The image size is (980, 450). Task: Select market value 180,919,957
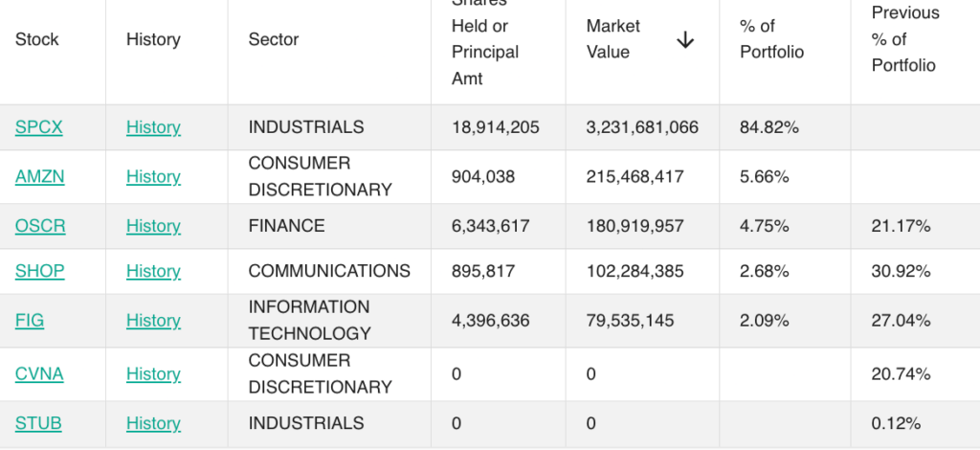tap(635, 226)
